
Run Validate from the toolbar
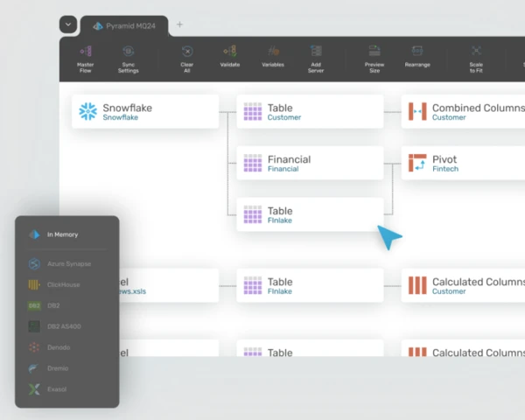230,56
